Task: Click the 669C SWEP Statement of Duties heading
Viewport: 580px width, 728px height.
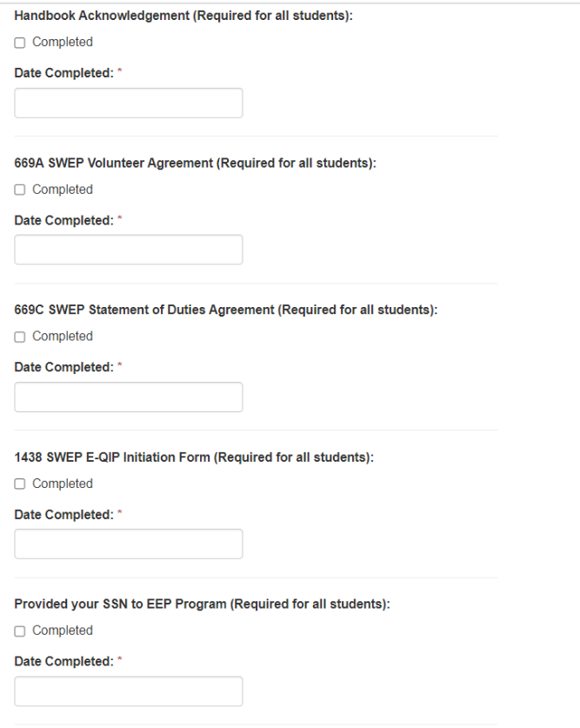Action: click(225, 310)
